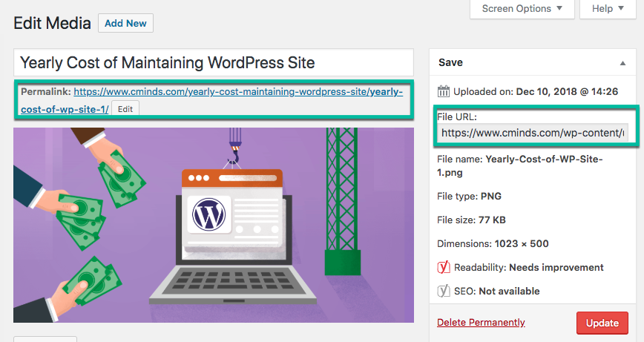Click the 'File type: PNG' text
Image resolution: width=644 pixels, height=342 pixels.
pos(469,197)
